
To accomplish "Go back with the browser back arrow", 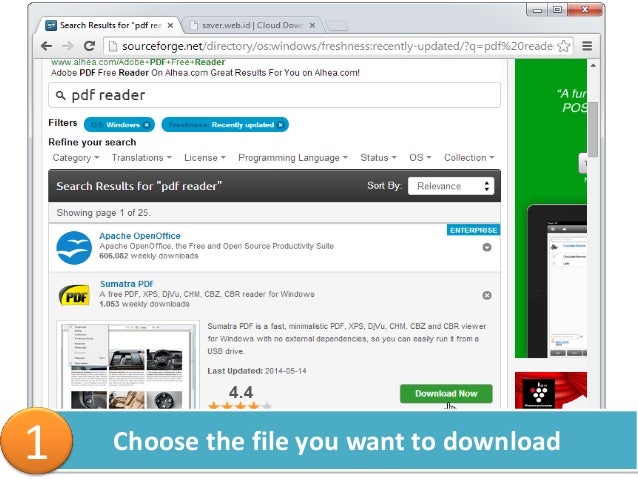I will point(46,46).
